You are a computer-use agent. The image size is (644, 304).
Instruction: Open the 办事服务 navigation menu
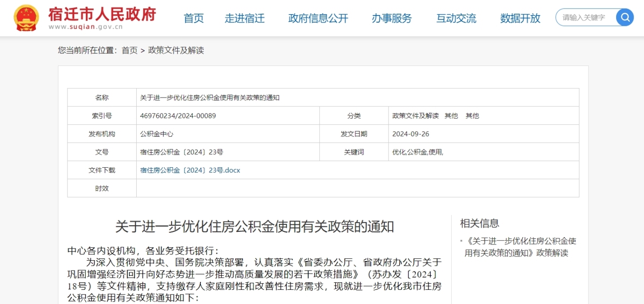(392, 18)
